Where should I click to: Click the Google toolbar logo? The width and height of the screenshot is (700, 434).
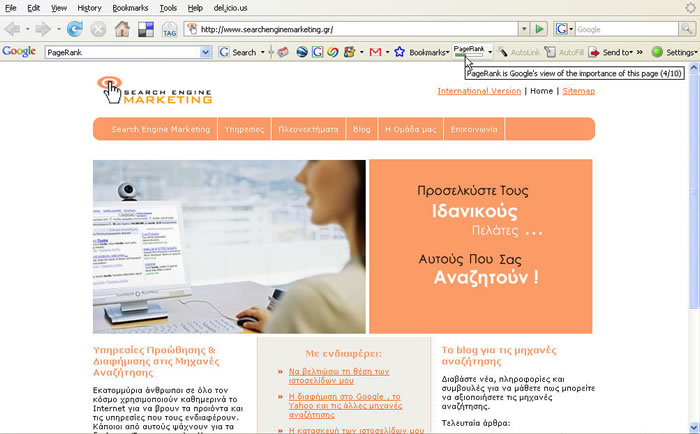[19, 52]
